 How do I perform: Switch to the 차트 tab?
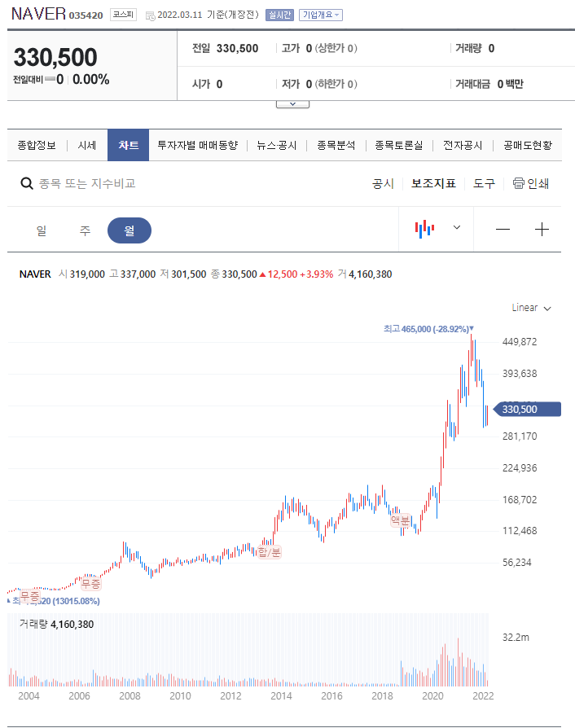click(128, 145)
